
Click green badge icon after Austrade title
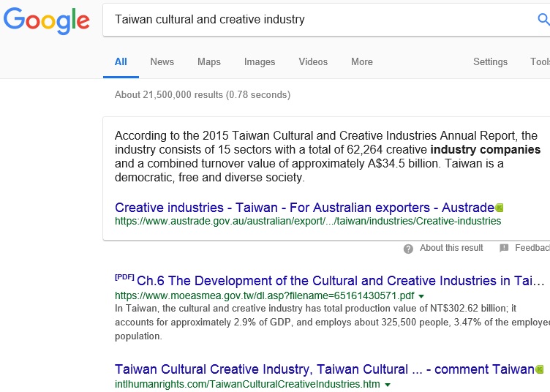click(500, 208)
